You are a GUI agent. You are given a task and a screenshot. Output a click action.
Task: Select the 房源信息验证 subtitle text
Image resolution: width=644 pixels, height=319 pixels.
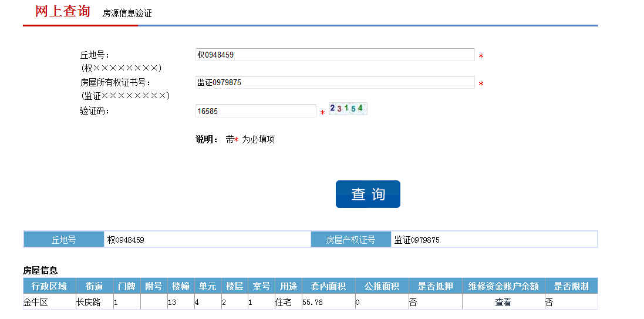pyautogui.click(x=127, y=13)
